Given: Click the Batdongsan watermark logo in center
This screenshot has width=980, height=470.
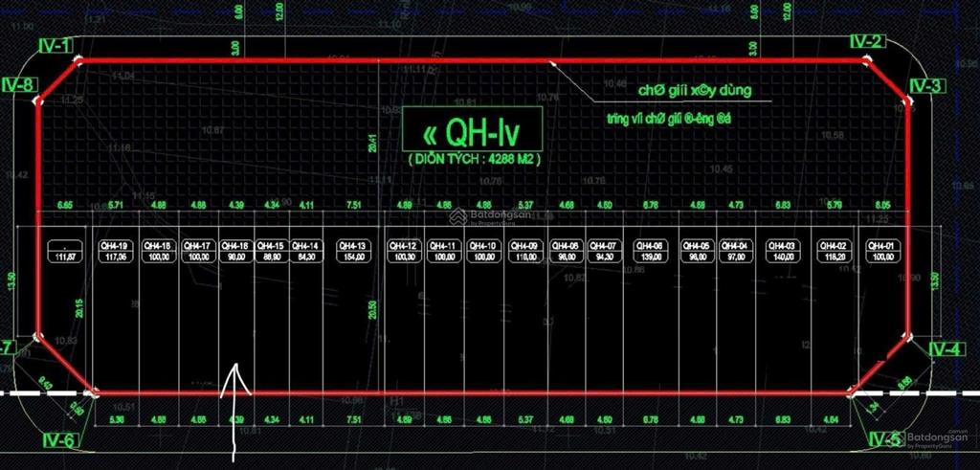Looking at the screenshot, I should [490, 216].
